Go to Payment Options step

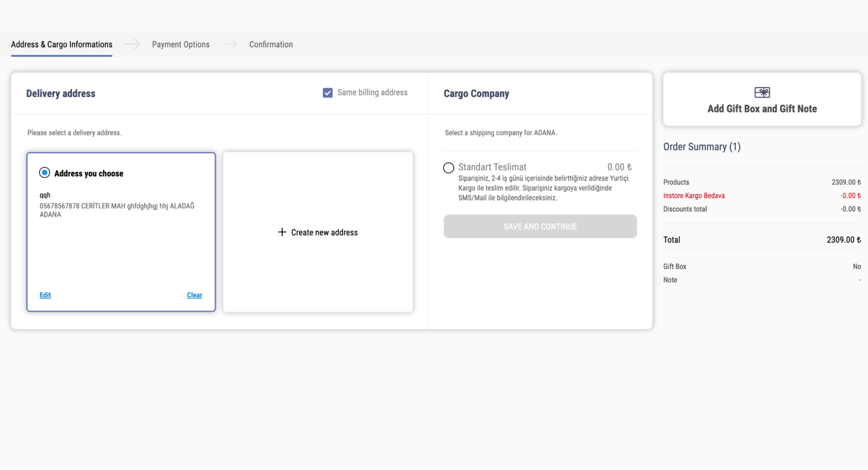(181, 44)
